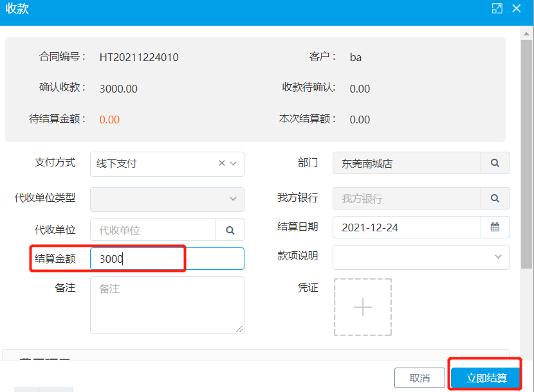This screenshot has width=534, height=392.
Task: Click the 收款待确认 value 0.00
Action: pos(360,89)
